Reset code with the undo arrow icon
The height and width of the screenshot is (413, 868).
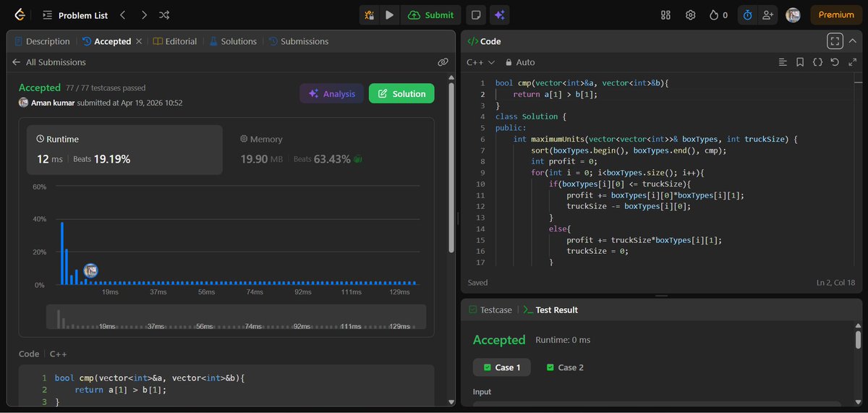(x=835, y=62)
